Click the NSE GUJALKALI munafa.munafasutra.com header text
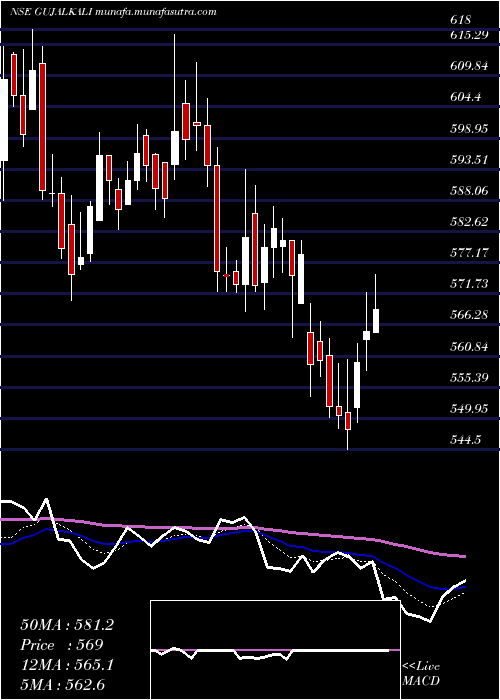The image size is (500, 700). coord(113,12)
